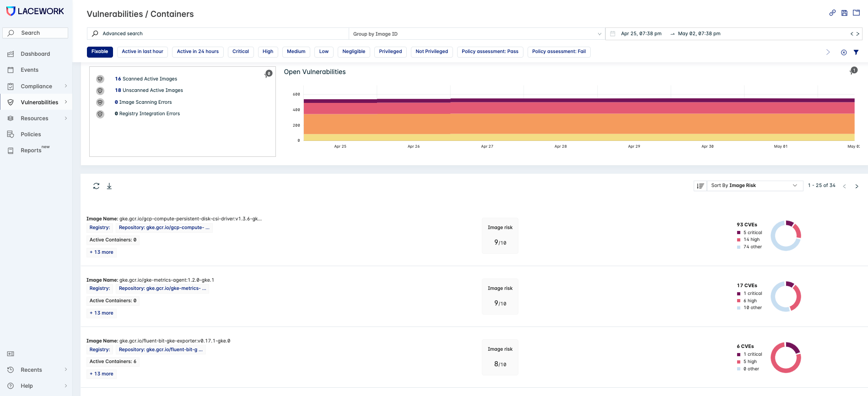Copy the page link icon
Screen dimensions: 868x396
(x=832, y=13)
